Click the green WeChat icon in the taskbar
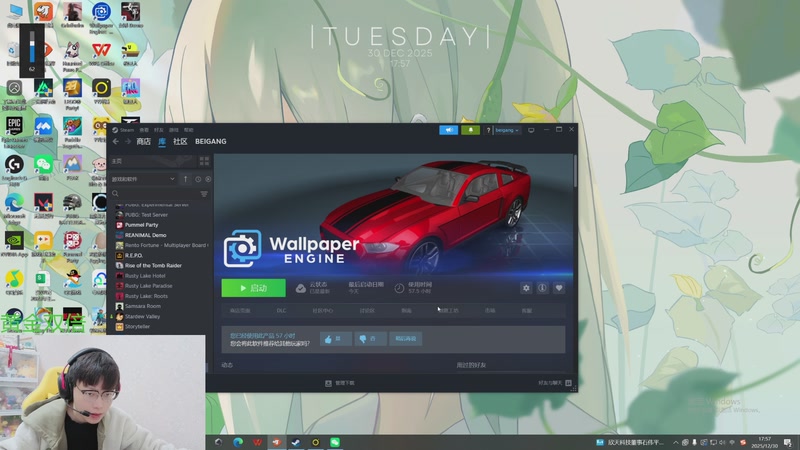 (x=335, y=442)
